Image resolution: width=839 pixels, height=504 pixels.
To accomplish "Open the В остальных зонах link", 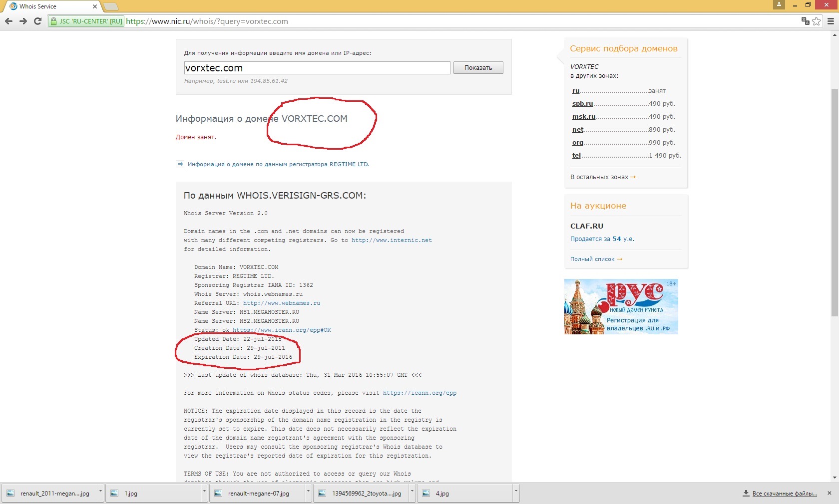I will pos(603,177).
